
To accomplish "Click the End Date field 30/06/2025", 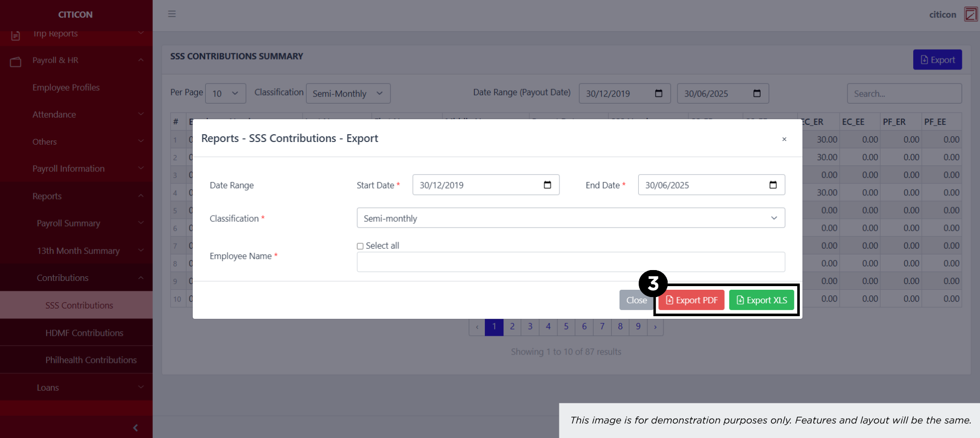I will 711,185.
